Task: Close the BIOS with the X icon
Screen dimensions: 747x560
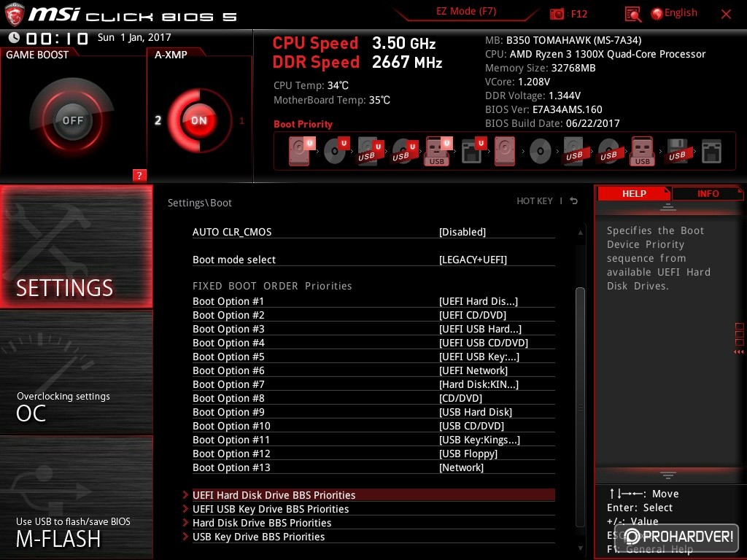Action: click(726, 15)
